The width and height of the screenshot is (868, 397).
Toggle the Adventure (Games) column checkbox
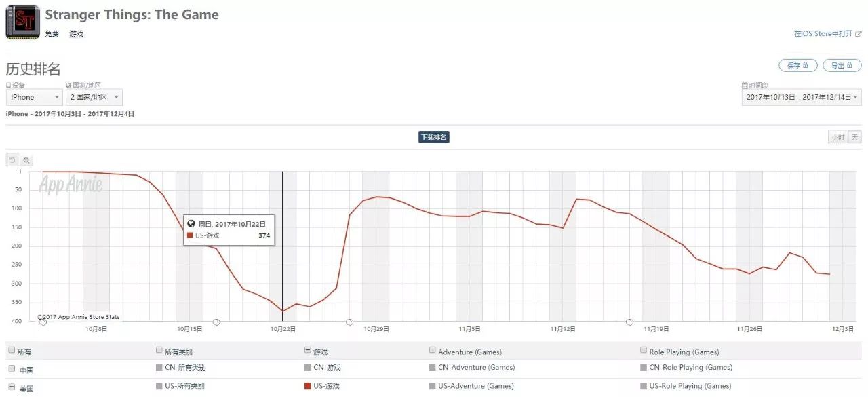[x=433, y=350]
